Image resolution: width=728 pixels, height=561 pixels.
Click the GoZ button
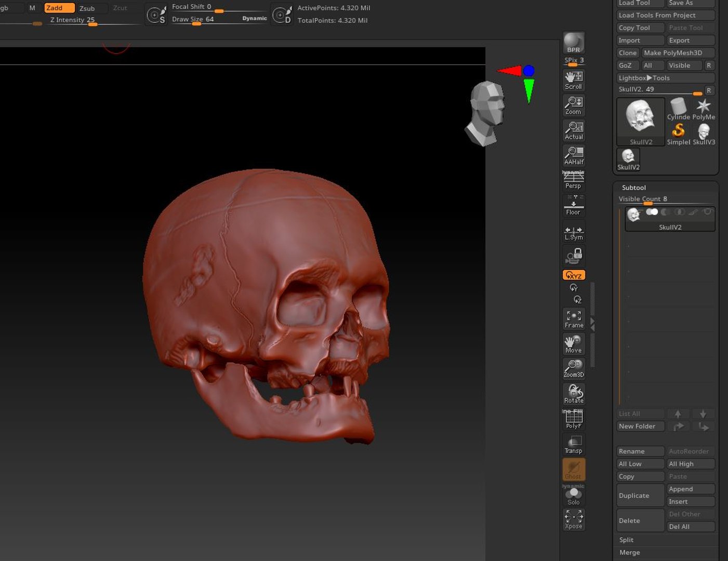click(628, 65)
